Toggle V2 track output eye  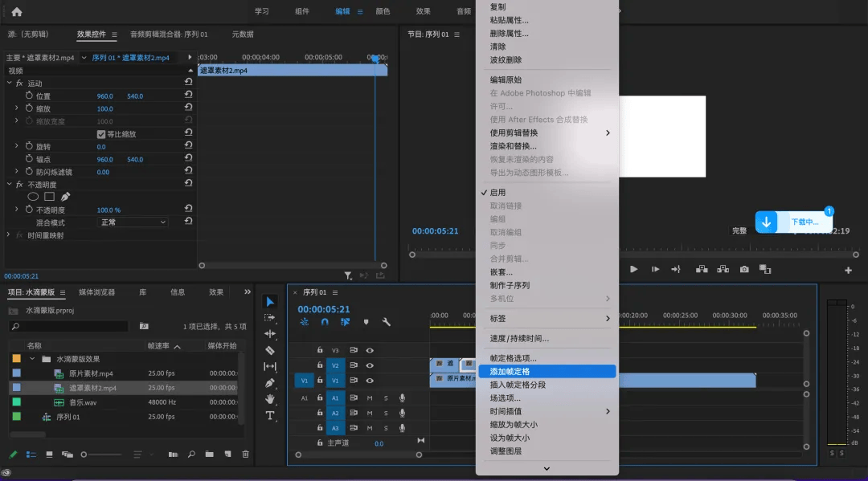point(370,365)
